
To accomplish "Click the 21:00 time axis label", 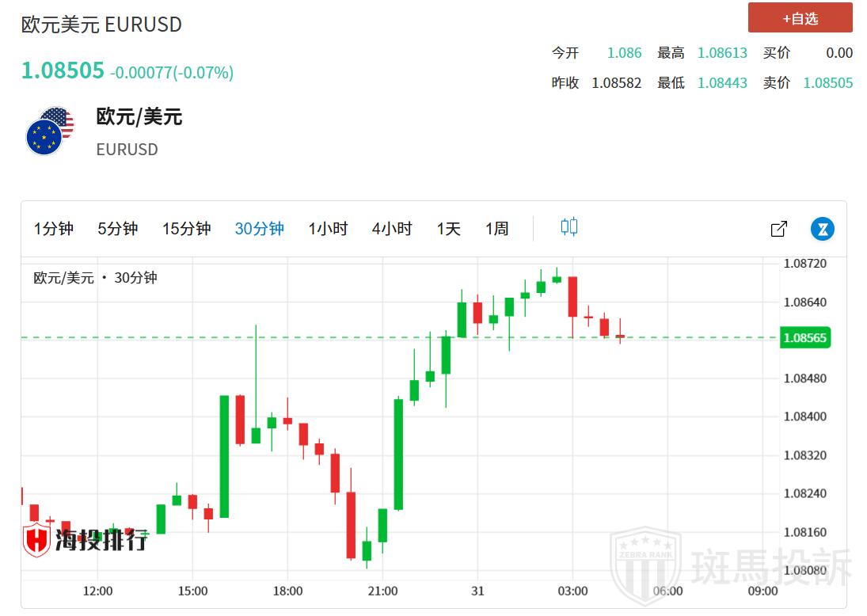I will point(382,591).
